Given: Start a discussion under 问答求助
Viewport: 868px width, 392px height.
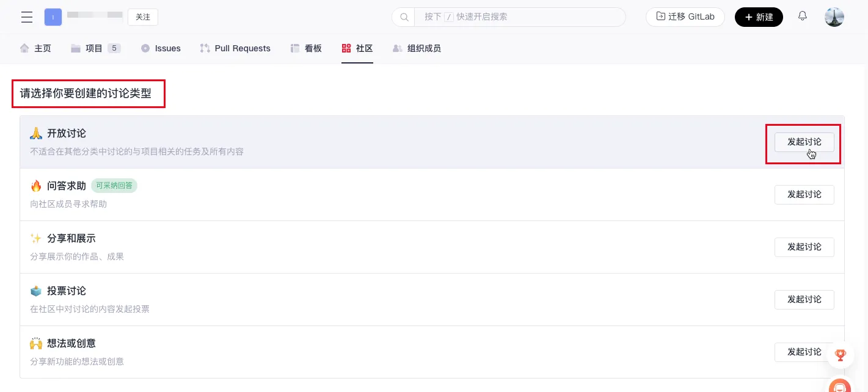Looking at the screenshot, I should 804,194.
